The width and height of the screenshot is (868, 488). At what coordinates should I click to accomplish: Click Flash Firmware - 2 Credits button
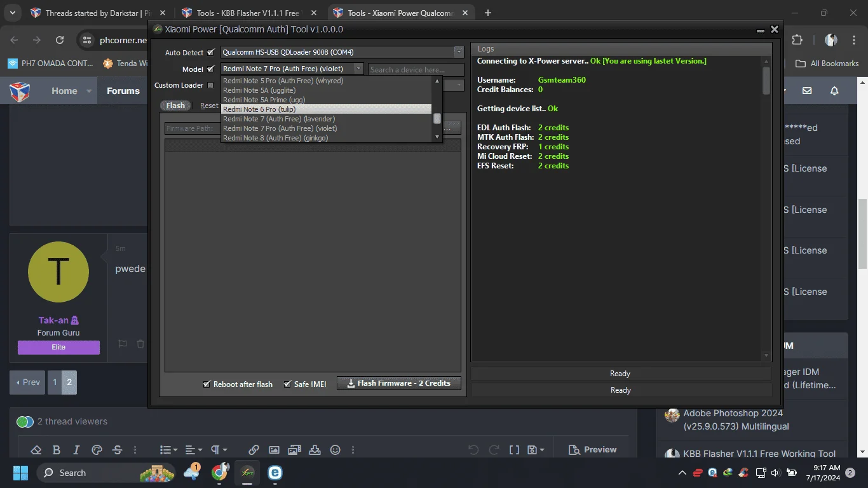pos(398,383)
